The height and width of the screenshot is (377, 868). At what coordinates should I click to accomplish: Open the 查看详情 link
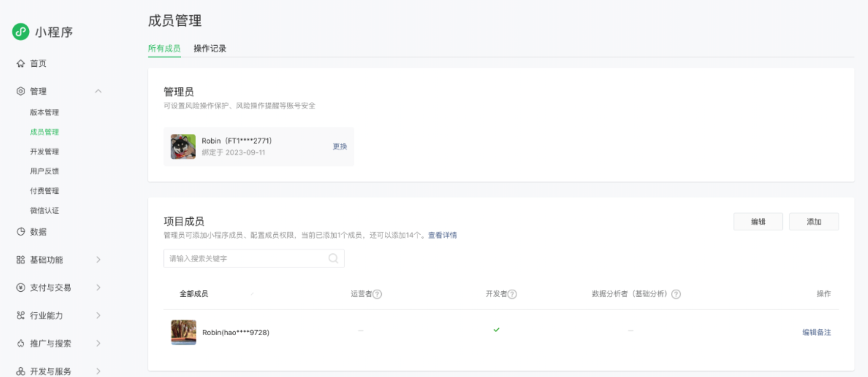click(442, 235)
